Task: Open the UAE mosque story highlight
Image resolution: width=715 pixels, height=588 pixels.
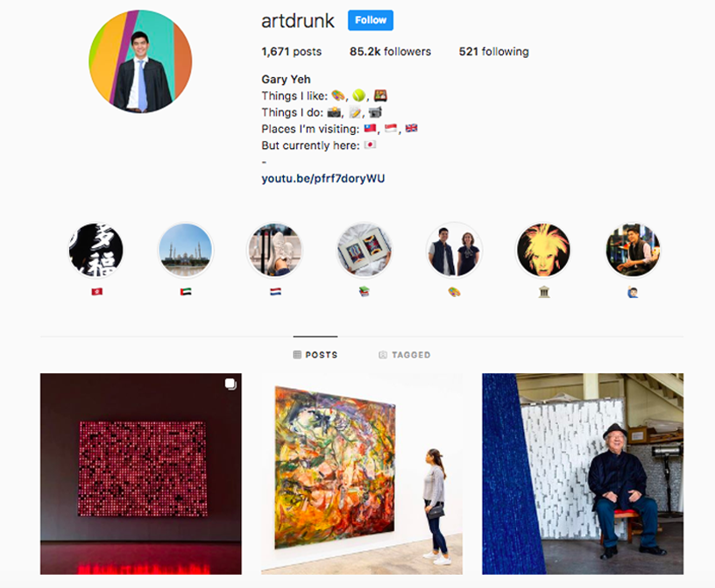Action: pyautogui.click(x=185, y=250)
